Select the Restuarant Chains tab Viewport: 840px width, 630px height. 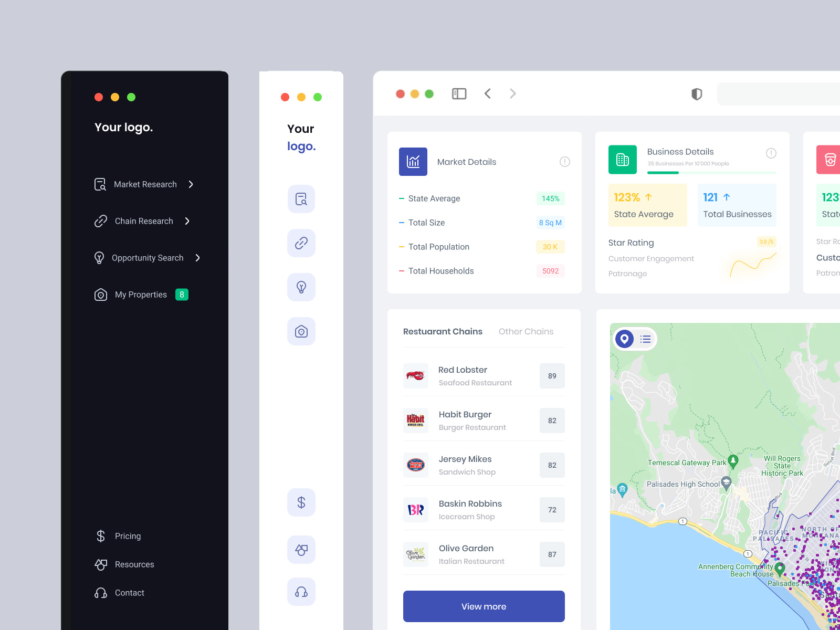click(443, 331)
